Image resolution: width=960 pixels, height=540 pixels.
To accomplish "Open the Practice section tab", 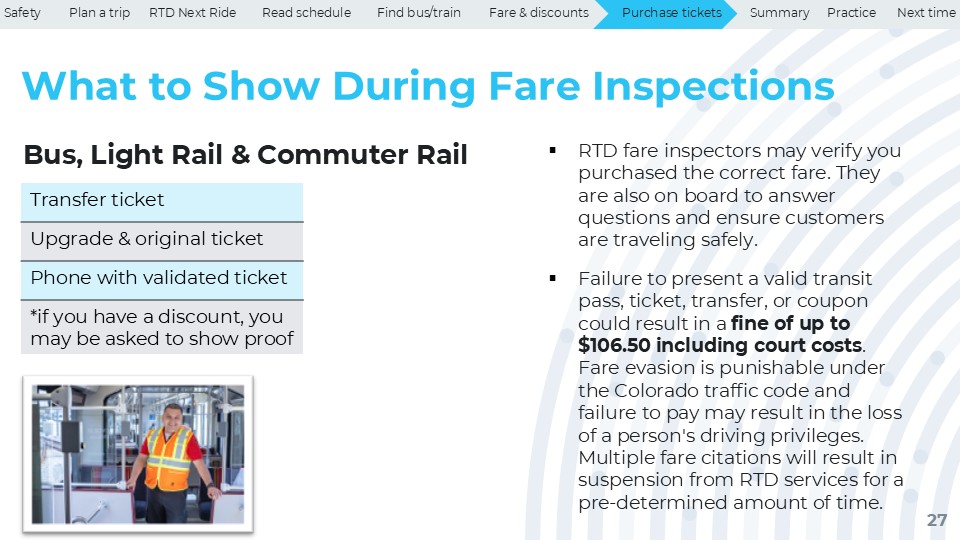I will click(x=851, y=13).
